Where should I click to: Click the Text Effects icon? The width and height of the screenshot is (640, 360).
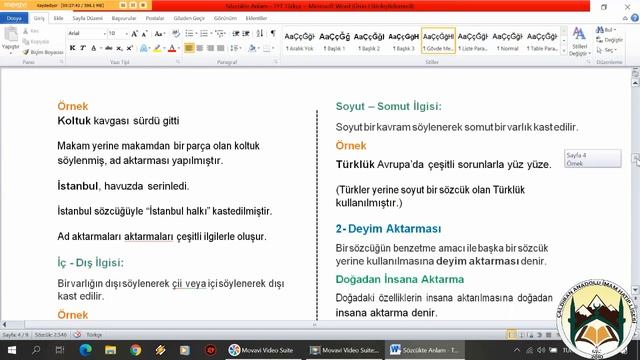pyautogui.click(x=144, y=48)
